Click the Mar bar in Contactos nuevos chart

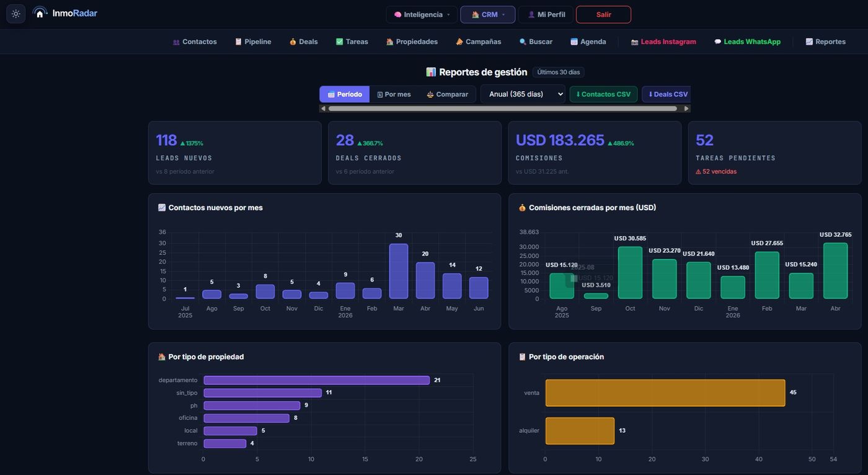tap(399, 272)
